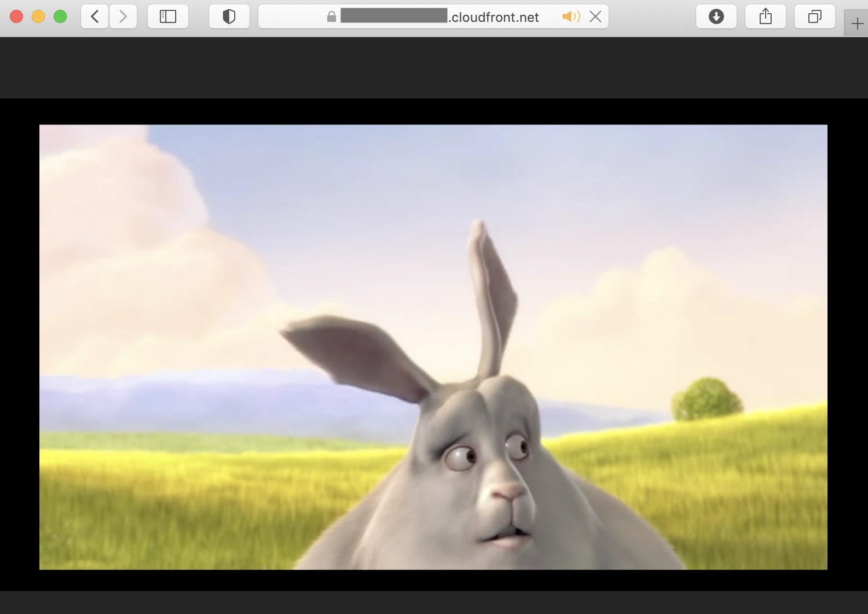Close the Safari window with the red button
Image resolution: width=868 pixels, height=614 pixels.
pyautogui.click(x=16, y=16)
